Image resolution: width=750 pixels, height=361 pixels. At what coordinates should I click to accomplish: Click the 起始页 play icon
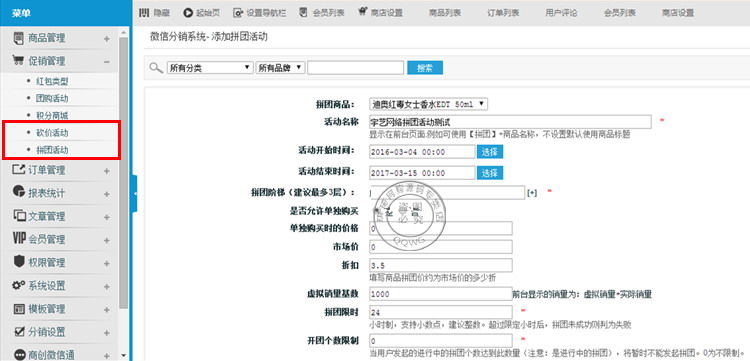[188, 13]
